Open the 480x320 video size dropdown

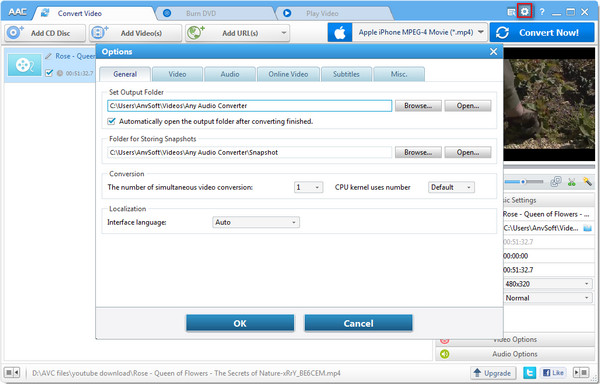pyautogui.click(x=548, y=284)
